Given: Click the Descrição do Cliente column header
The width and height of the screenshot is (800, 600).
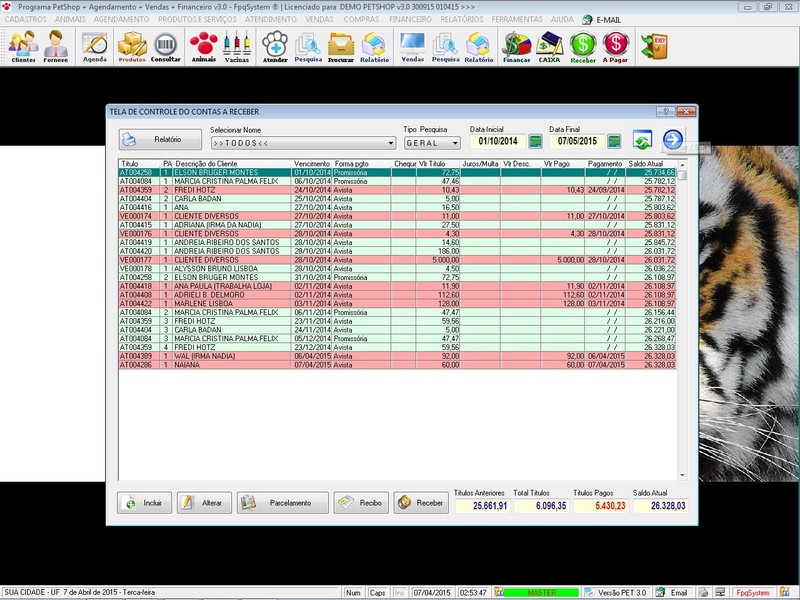Looking at the screenshot, I should [233, 164].
